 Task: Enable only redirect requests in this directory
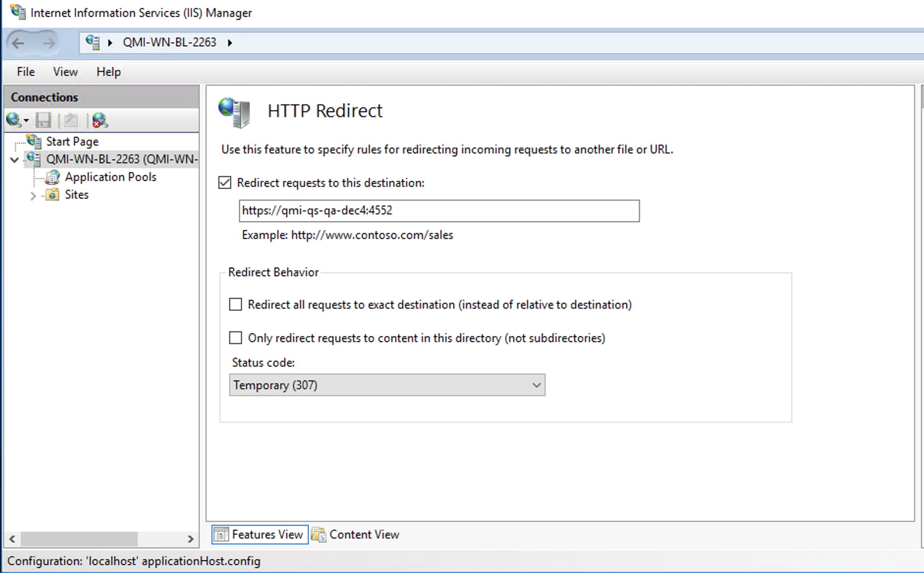click(235, 338)
